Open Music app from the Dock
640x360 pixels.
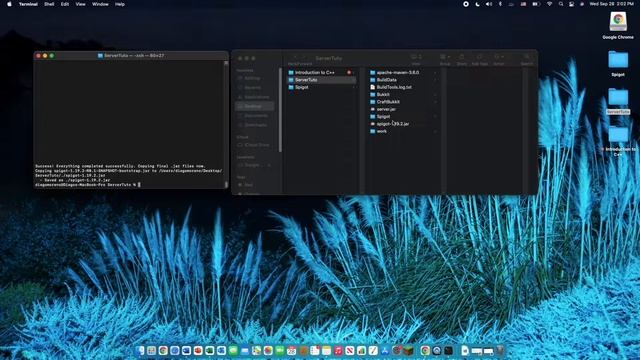pos(338,350)
